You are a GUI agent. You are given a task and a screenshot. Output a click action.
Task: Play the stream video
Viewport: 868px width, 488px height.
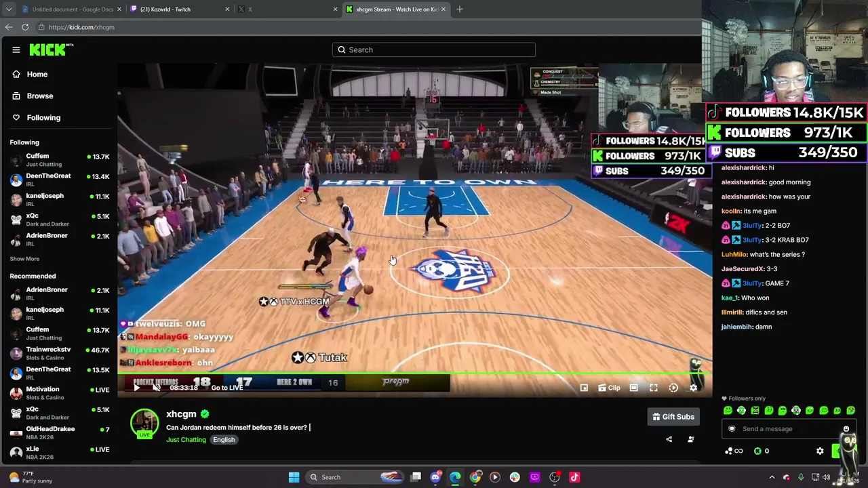coord(136,388)
